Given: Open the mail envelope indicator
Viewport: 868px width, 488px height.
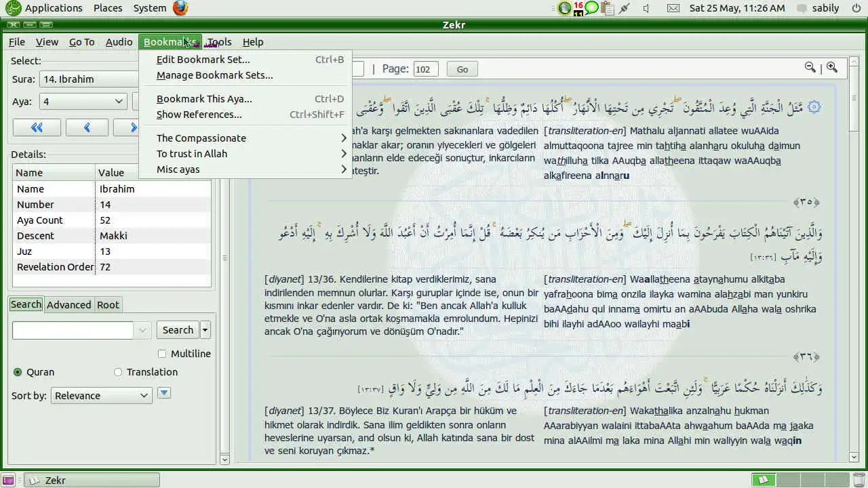Looking at the screenshot, I should click(673, 8).
